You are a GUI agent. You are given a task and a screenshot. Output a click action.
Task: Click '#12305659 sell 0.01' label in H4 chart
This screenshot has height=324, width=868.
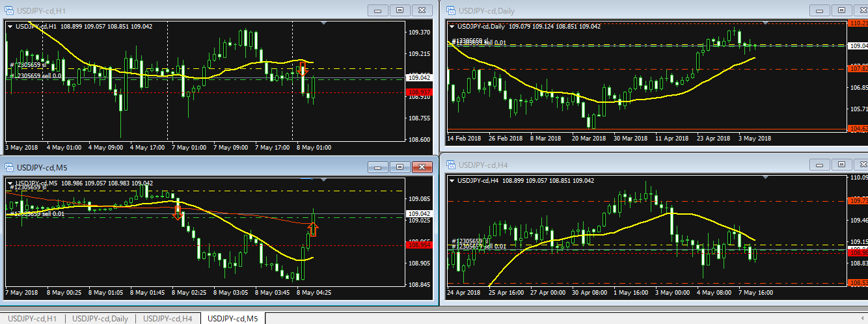point(478,247)
